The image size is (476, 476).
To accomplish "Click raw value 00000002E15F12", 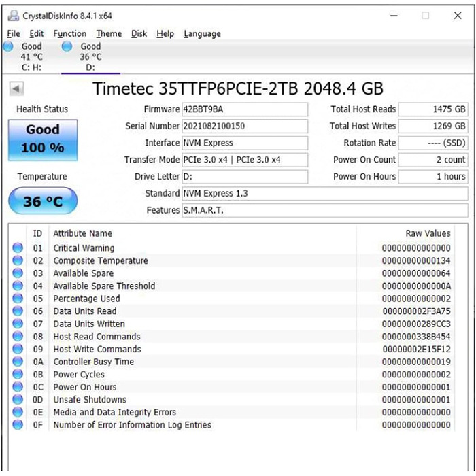I will (416, 349).
